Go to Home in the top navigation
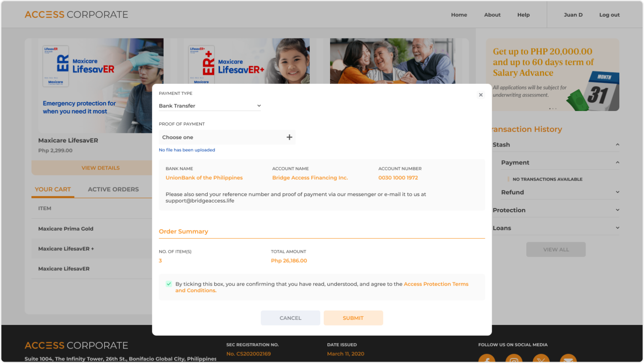Screen dimensions: 644x363 (x=459, y=15)
